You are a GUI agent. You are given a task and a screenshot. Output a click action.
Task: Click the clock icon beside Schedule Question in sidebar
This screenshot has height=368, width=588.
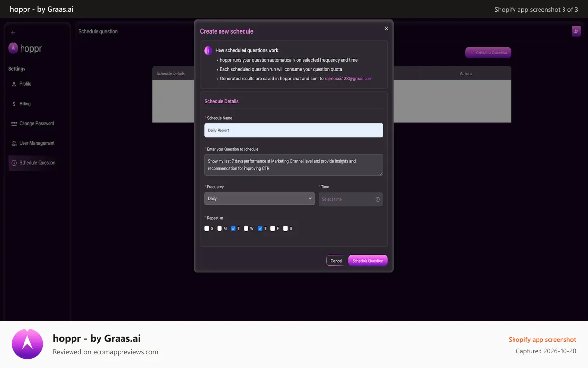(x=14, y=163)
